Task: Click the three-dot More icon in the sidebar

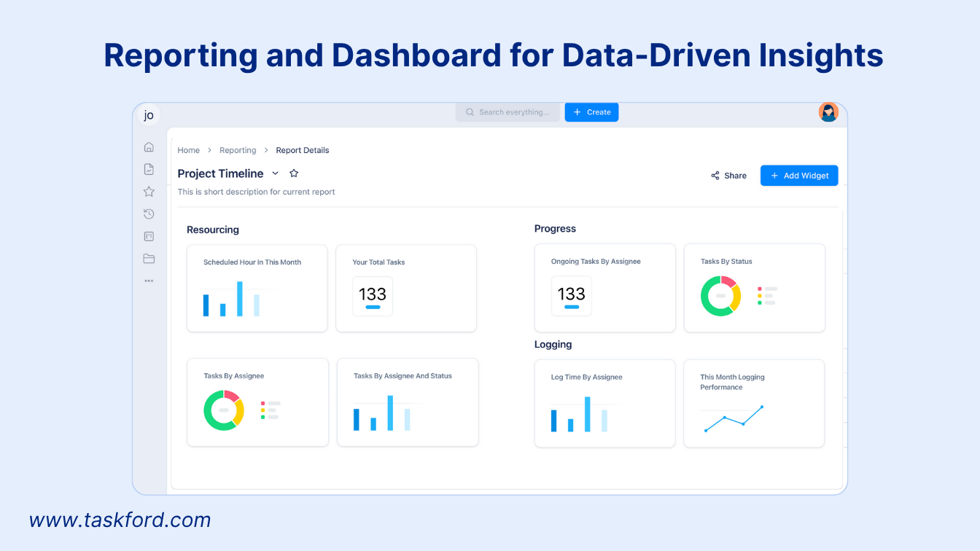Action: coord(149,281)
